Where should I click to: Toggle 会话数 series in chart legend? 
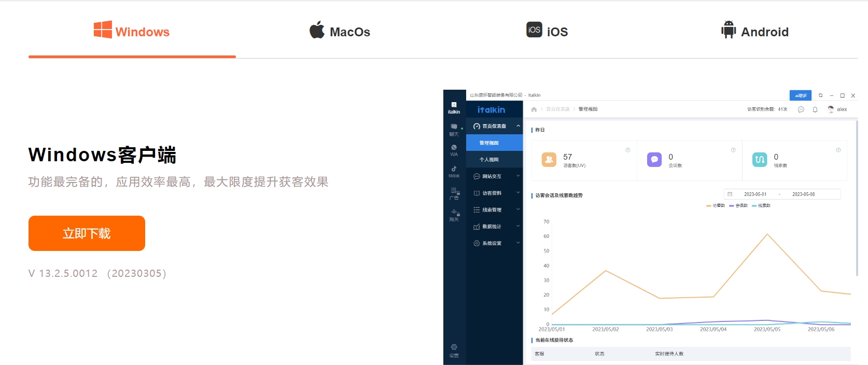tap(738, 206)
